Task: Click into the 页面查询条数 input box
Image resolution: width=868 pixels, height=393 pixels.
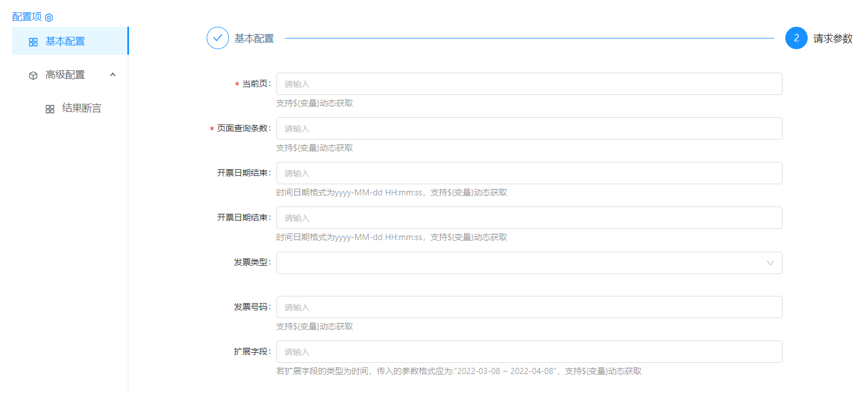Action: tap(528, 128)
